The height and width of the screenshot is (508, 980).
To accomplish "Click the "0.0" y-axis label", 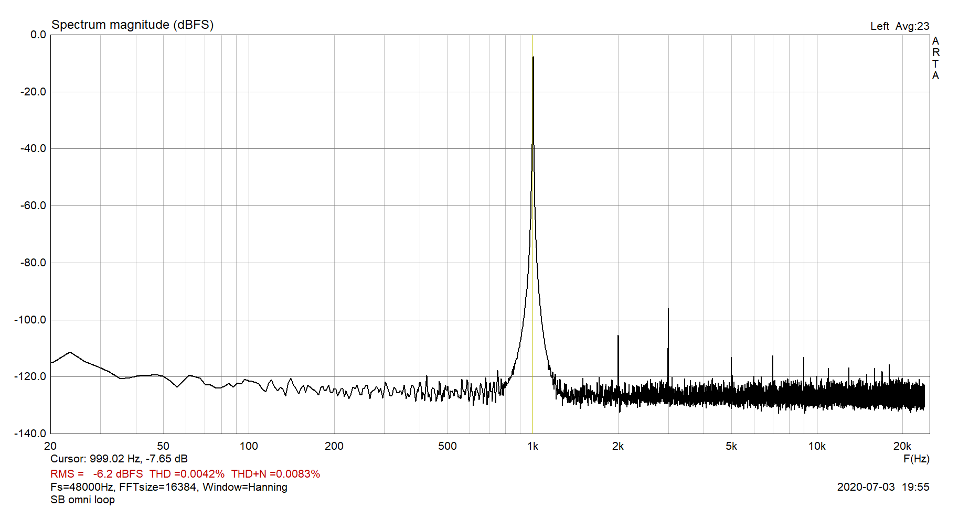I will [x=38, y=35].
